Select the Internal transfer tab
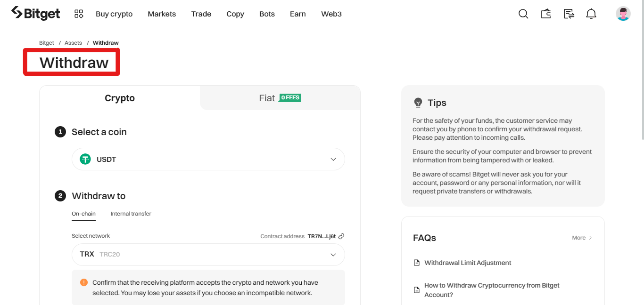Viewport: 644px width, 305px height. [131, 214]
